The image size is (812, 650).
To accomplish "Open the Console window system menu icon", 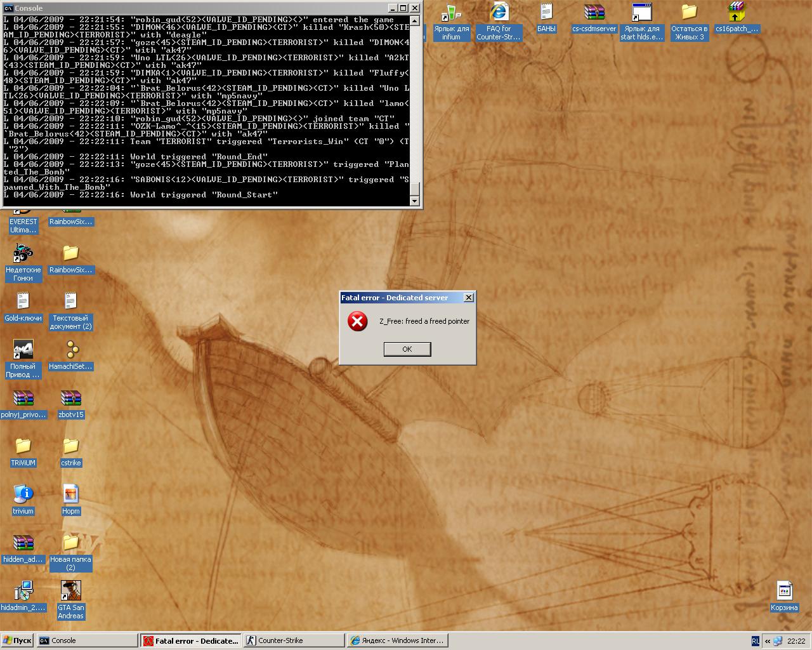I will 8,8.
